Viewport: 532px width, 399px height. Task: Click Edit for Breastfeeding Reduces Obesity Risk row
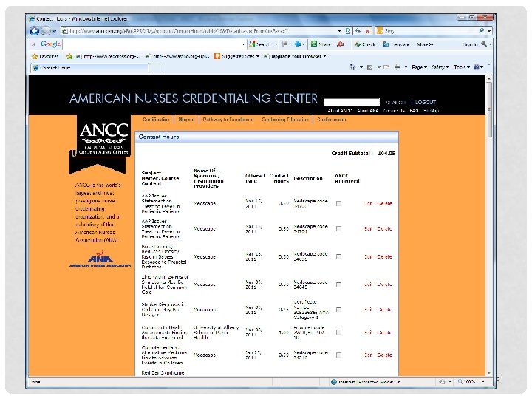click(369, 257)
